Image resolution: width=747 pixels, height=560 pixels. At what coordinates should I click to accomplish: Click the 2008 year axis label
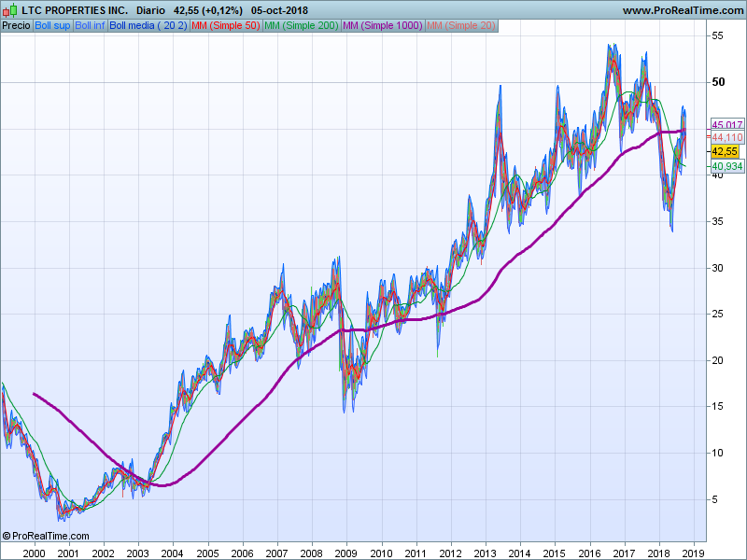click(x=312, y=553)
